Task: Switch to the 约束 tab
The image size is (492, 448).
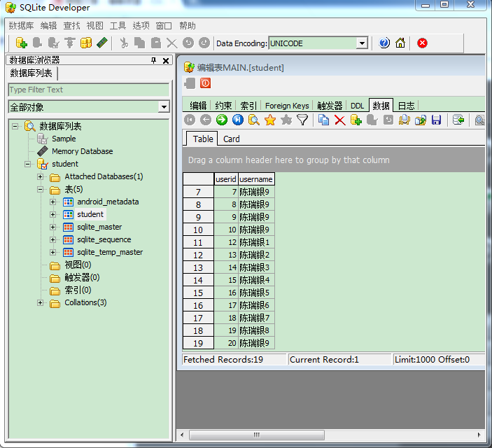Action: 223,106
